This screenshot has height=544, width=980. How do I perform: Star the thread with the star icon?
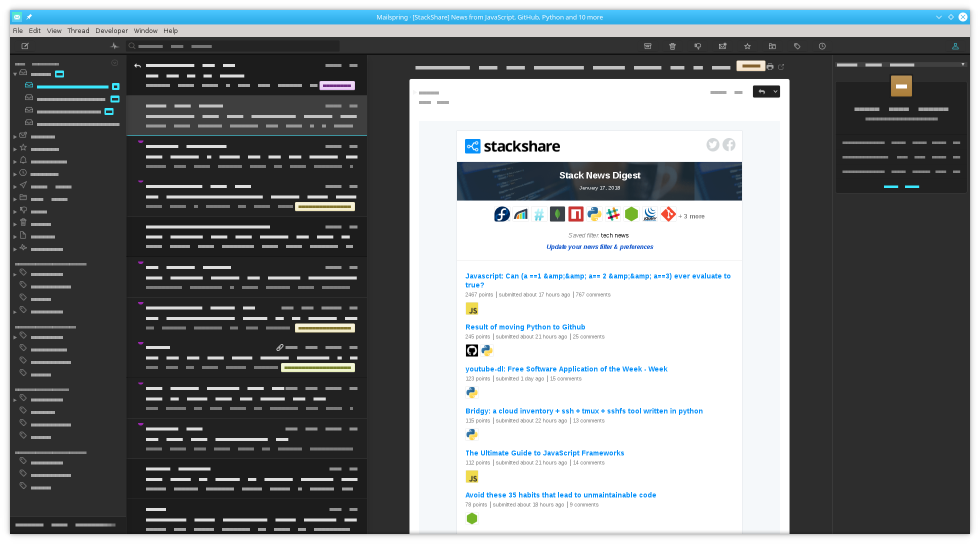[747, 46]
